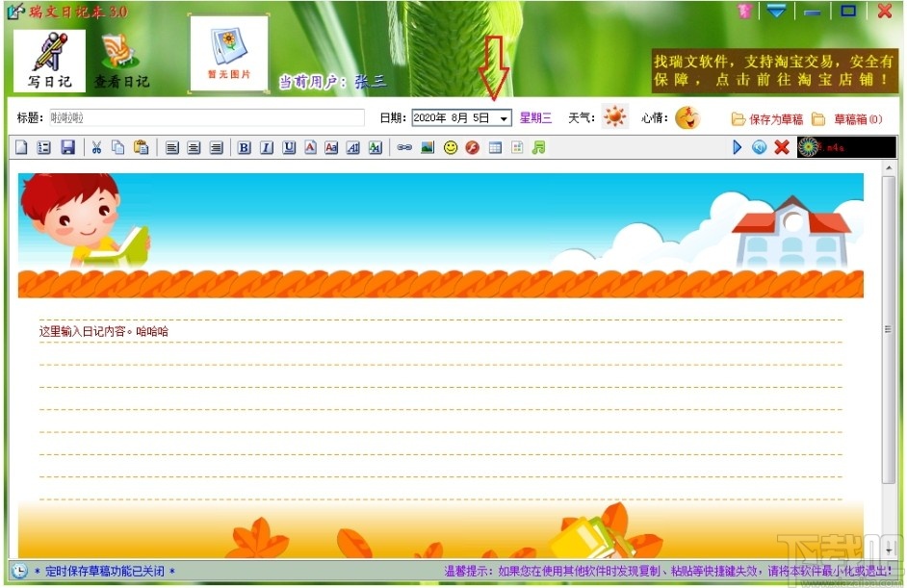Open the 草稿箱(0) drafts box

coord(847,119)
